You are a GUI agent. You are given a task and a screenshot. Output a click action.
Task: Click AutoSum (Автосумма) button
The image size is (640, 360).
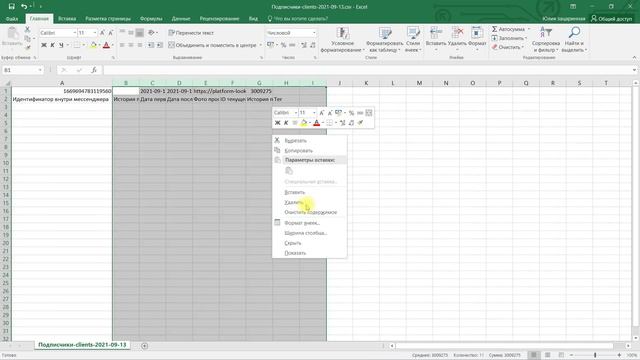(510, 29)
